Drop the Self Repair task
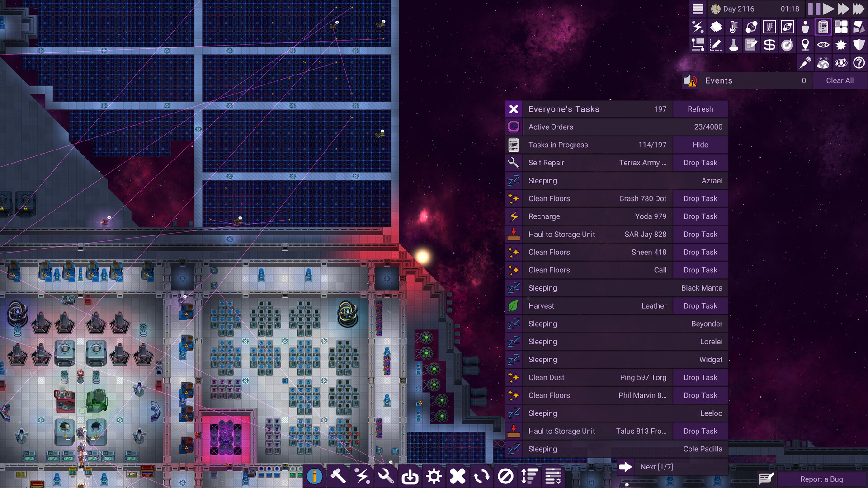Image resolution: width=868 pixels, height=488 pixels. 700,163
